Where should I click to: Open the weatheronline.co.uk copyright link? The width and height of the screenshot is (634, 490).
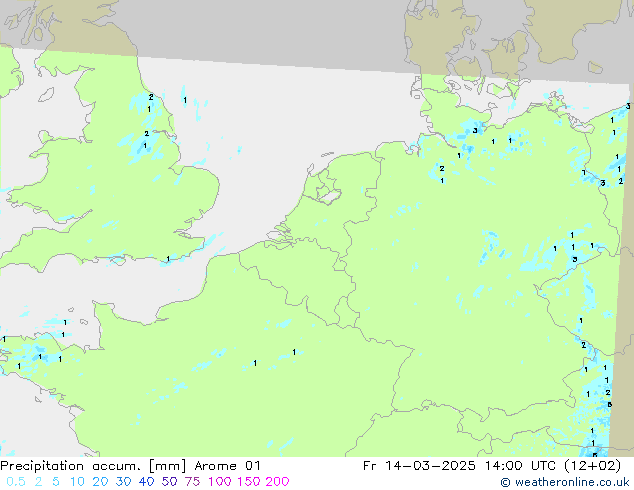click(x=565, y=482)
